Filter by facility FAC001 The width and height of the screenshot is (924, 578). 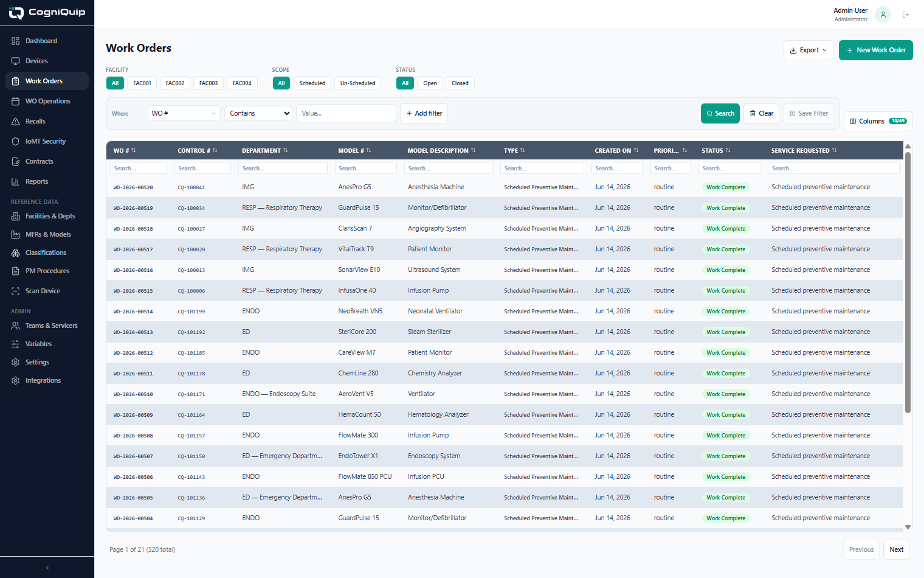(142, 83)
